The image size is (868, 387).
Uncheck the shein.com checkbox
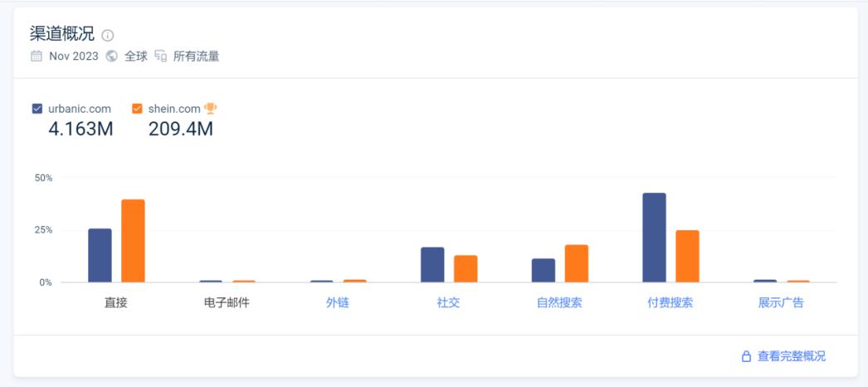[x=137, y=109]
